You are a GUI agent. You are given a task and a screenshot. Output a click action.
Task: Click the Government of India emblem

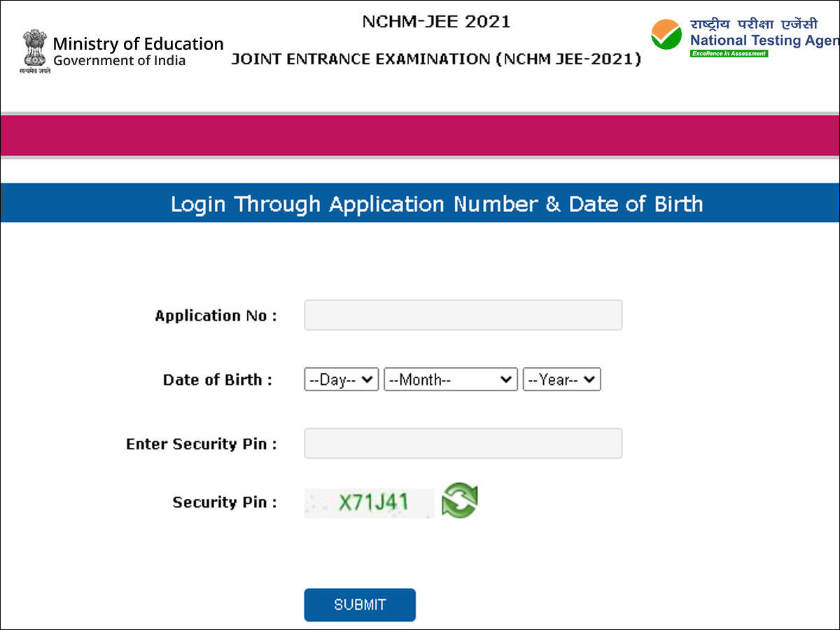click(34, 51)
